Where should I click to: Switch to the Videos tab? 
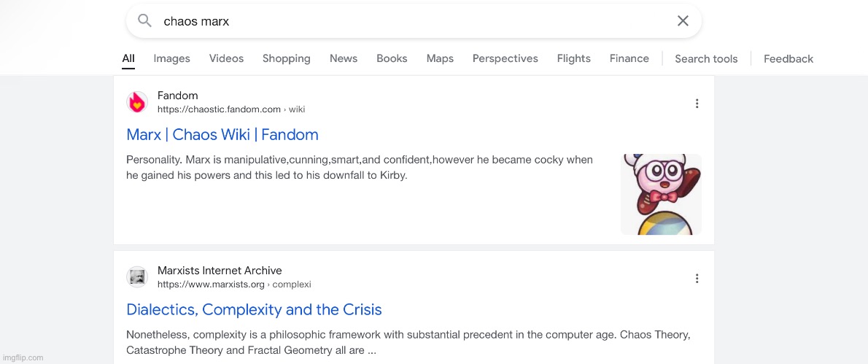click(226, 58)
